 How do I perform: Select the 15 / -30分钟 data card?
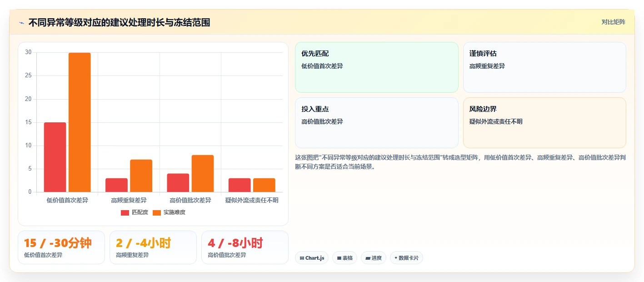point(61,247)
